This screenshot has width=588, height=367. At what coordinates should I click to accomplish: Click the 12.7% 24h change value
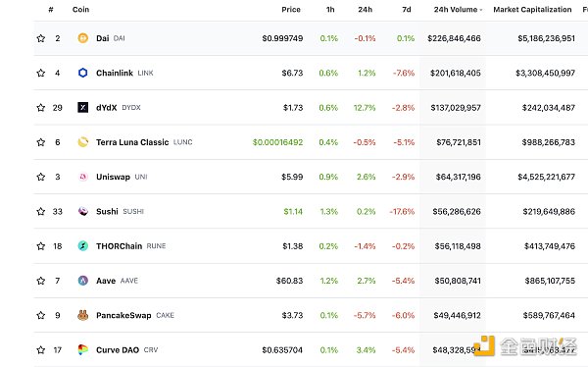[365, 107]
